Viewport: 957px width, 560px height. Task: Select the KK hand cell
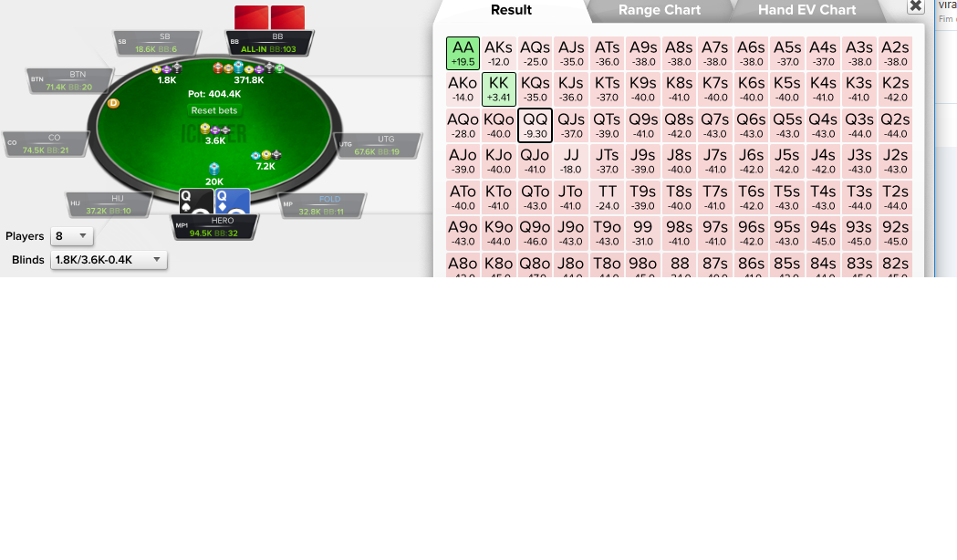[x=499, y=89]
